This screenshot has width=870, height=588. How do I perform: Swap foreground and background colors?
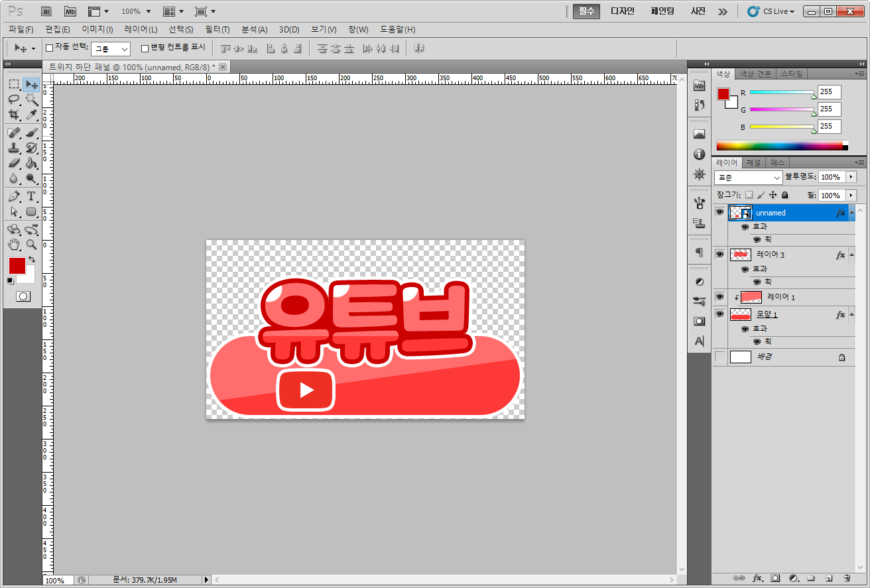[x=31, y=259]
